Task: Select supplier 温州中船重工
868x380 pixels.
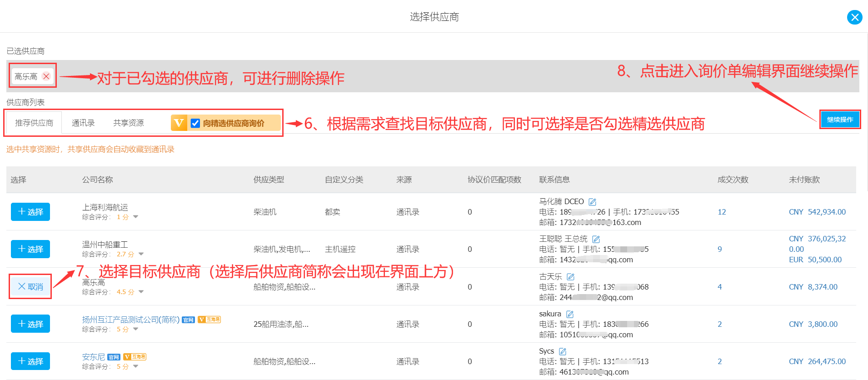Action: click(30, 249)
